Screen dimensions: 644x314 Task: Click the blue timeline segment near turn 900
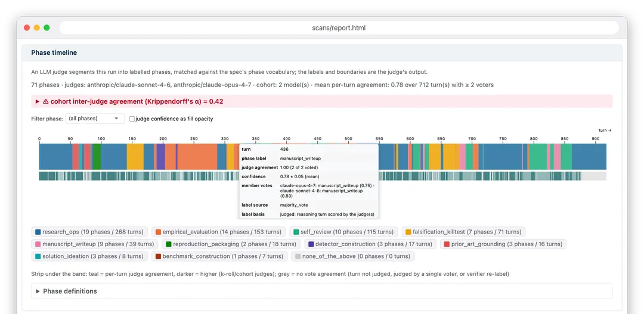(589, 156)
